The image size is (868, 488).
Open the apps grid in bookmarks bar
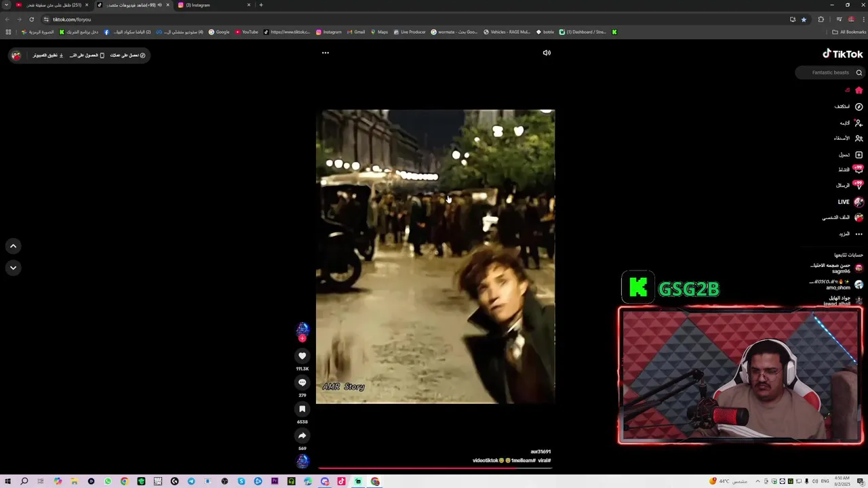8,32
